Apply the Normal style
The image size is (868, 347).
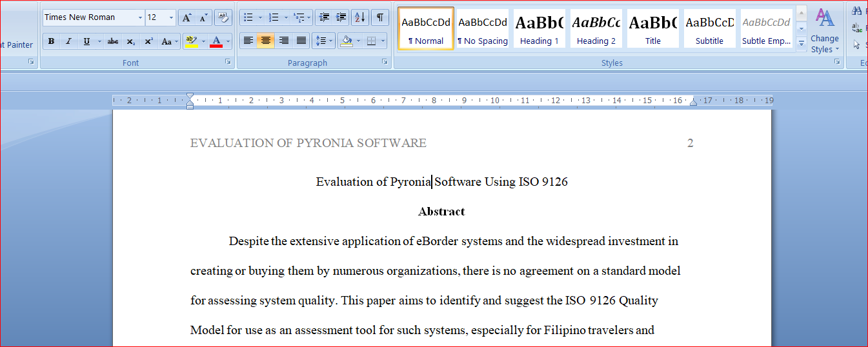point(426,28)
